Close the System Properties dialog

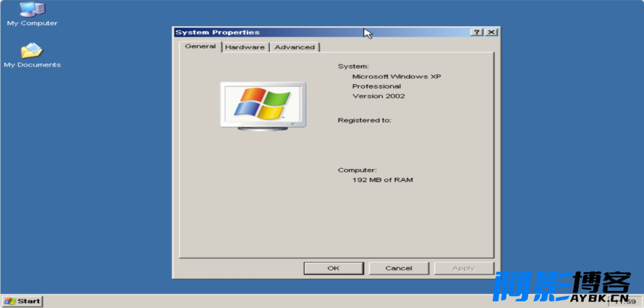point(491,32)
